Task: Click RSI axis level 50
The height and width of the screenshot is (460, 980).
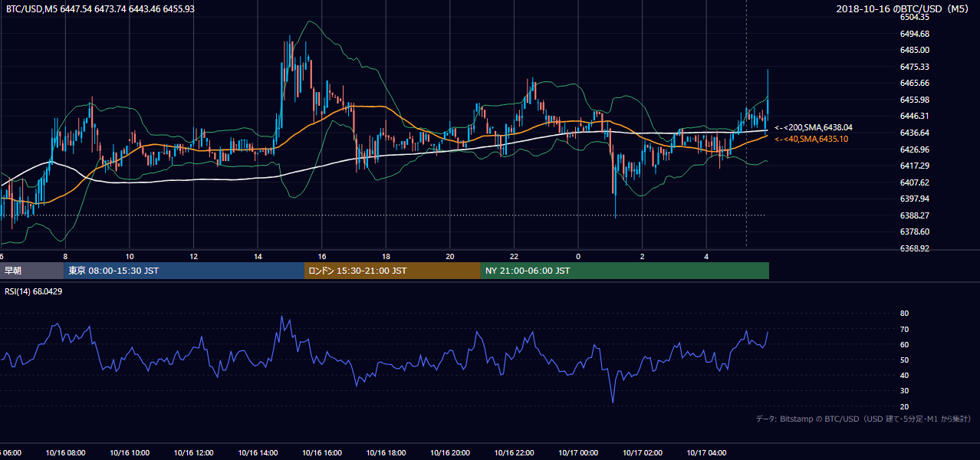Action: click(904, 360)
